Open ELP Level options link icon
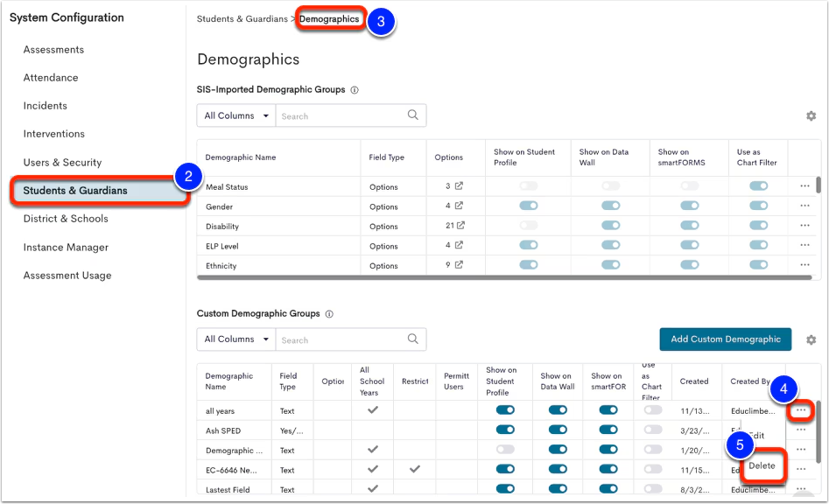Viewport: 829px width, 504px height. click(459, 245)
